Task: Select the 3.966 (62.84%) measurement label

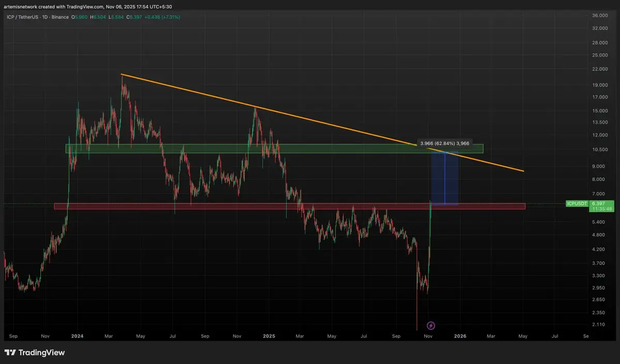Action: 444,143
